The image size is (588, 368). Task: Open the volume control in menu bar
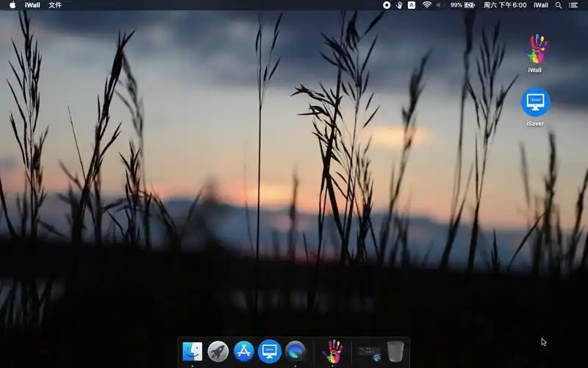pyautogui.click(x=440, y=5)
